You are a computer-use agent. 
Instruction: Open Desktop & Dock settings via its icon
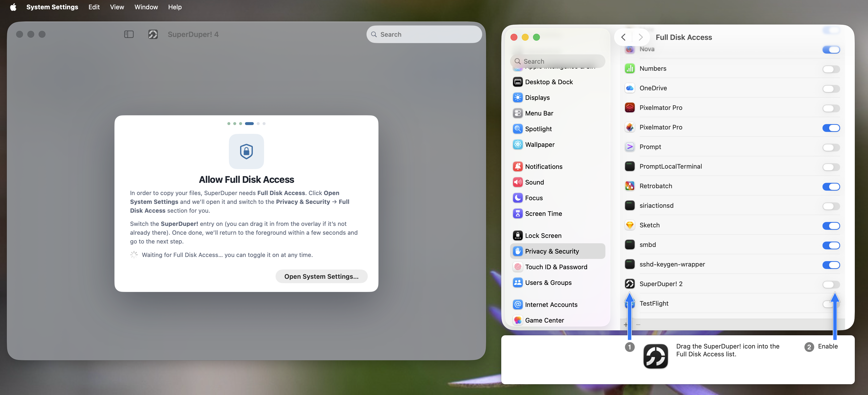pos(518,82)
